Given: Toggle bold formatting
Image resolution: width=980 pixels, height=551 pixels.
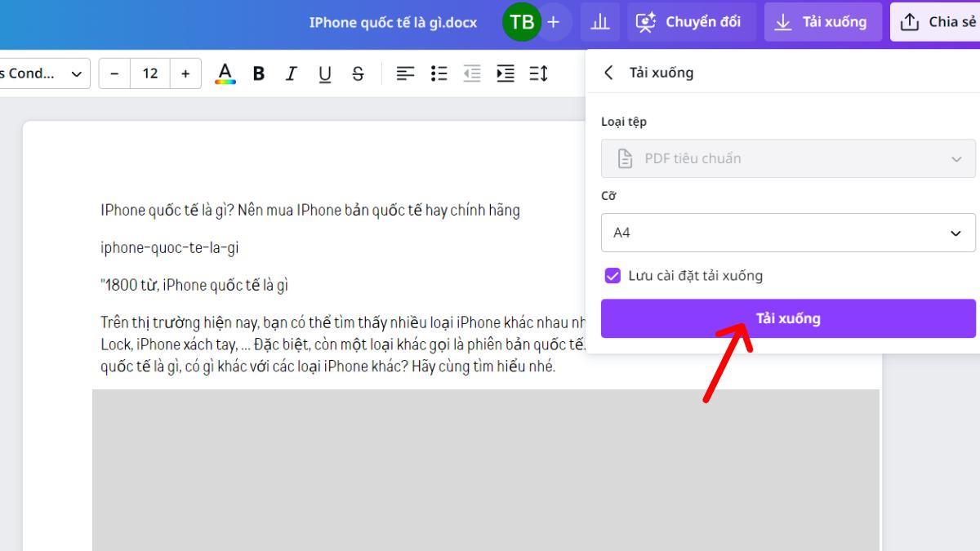Looking at the screenshot, I should (258, 73).
